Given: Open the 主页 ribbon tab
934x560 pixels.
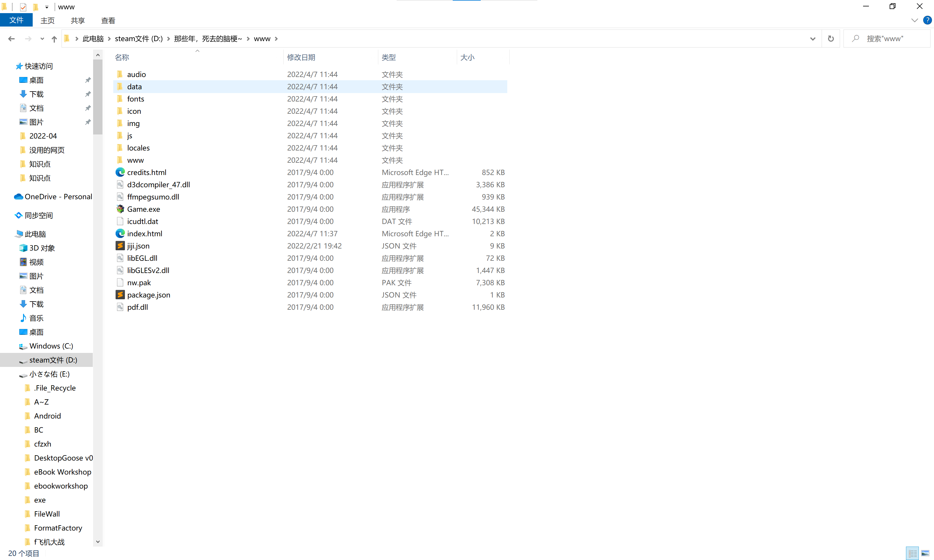Looking at the screenshot, I should pos(48,20).
